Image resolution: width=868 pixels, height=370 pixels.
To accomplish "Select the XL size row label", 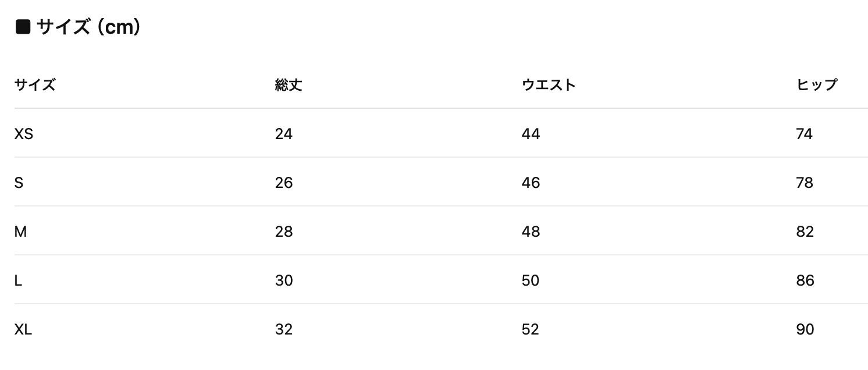I will [23, 330].
